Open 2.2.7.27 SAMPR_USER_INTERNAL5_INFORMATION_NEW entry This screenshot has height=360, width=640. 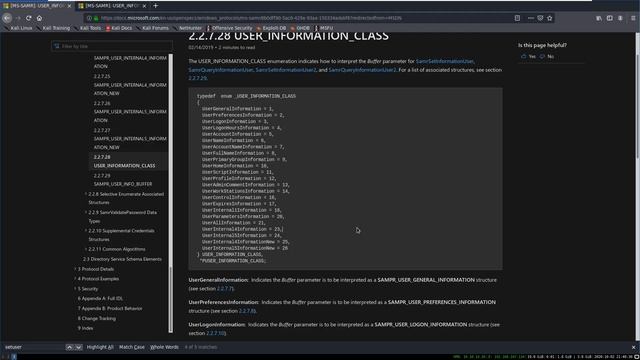(x=130, y=139)
